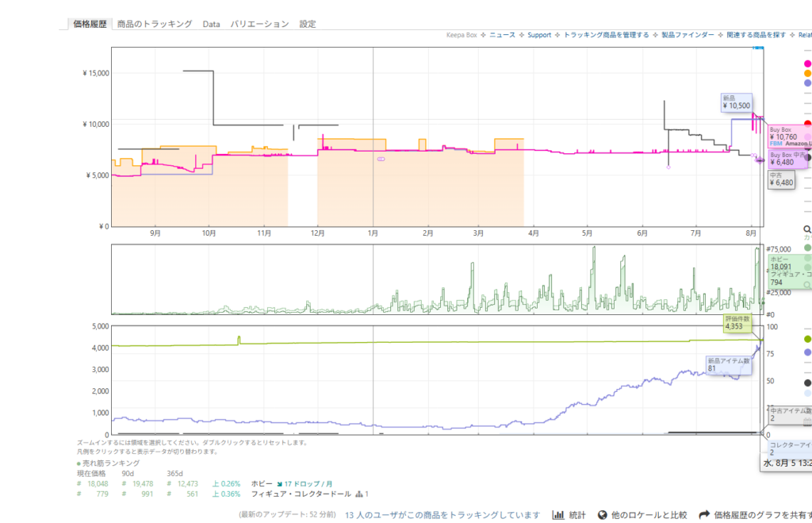Viewport: 812px width, 523px height.
Task: Click the 中古アイテム数 2 label
Action: pos(790,414)
